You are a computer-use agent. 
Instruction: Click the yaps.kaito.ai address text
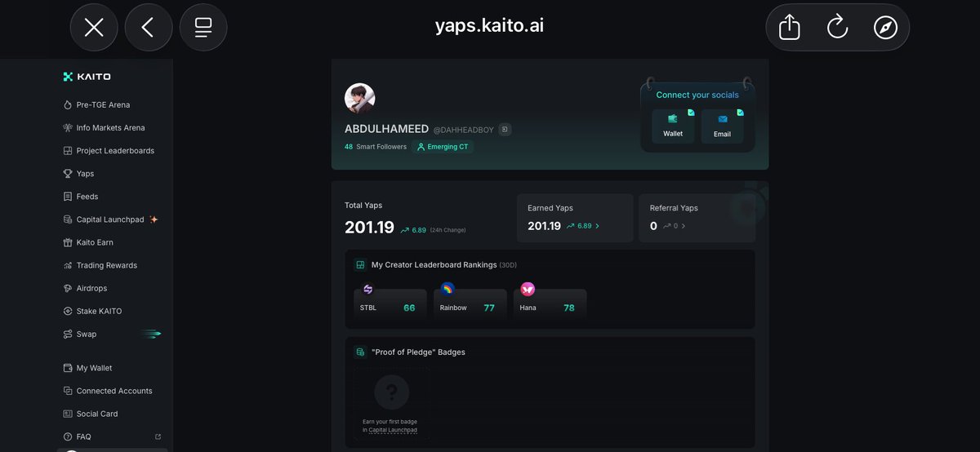tap(490, 25)
